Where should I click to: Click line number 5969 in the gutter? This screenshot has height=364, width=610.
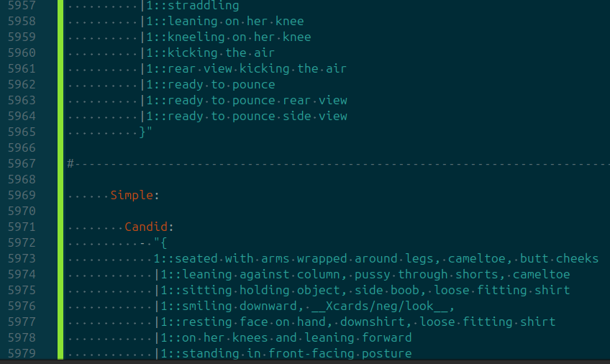21,196
